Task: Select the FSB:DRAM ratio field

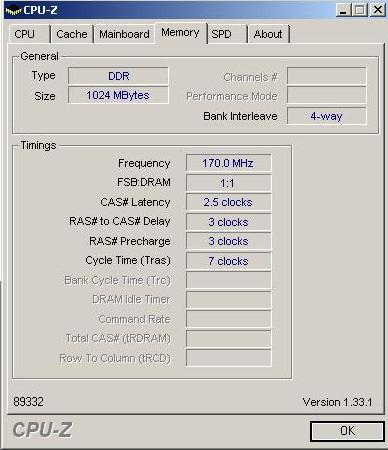Action: [228, 183]
